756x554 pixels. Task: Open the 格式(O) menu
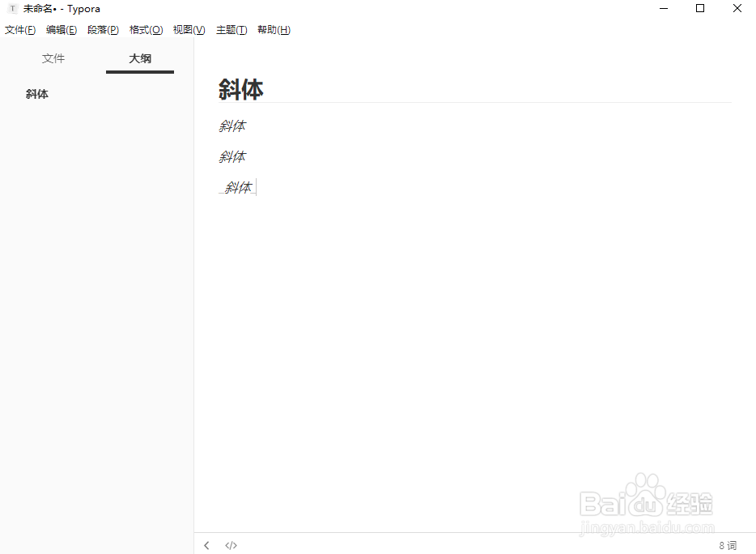coord(146,30)
